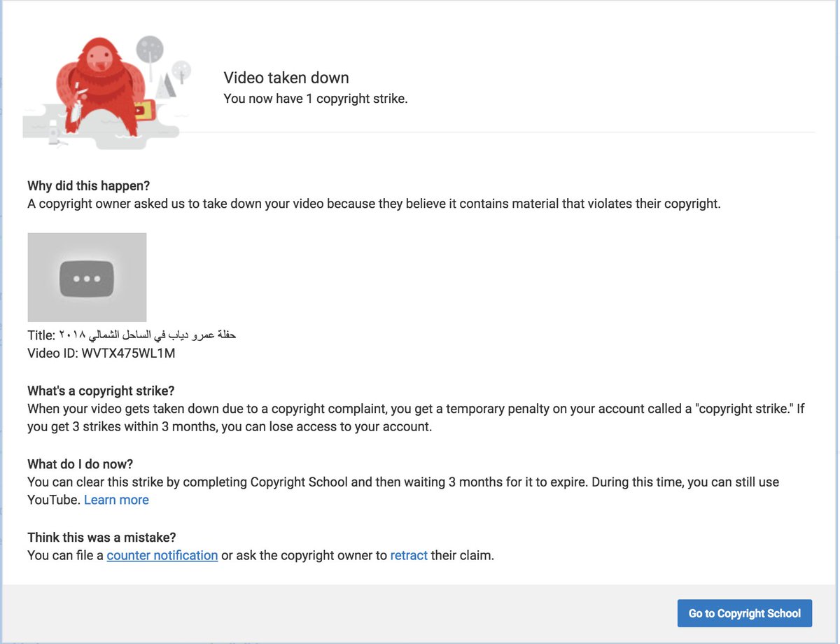Click the removed video thumbnail placeholder
The image size is (840, 644).
coord(87,277)
